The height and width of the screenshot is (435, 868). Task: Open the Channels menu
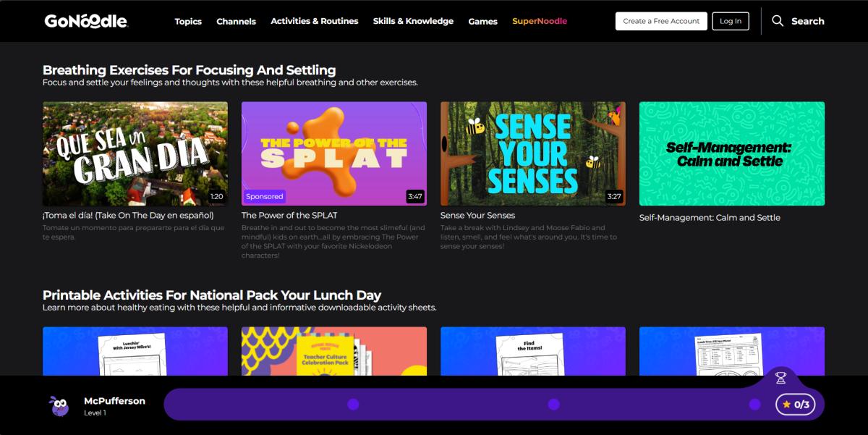click(236, 22)
